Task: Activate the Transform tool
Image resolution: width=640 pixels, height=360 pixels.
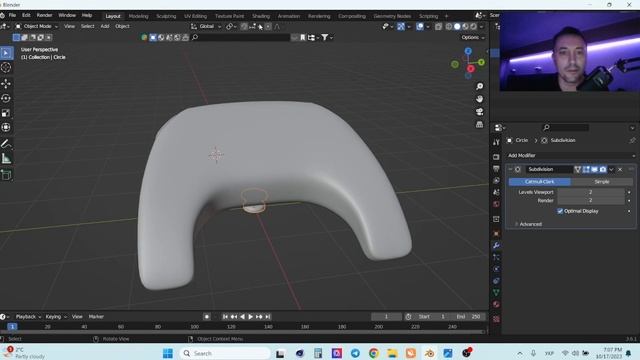Action: point(6,128)
